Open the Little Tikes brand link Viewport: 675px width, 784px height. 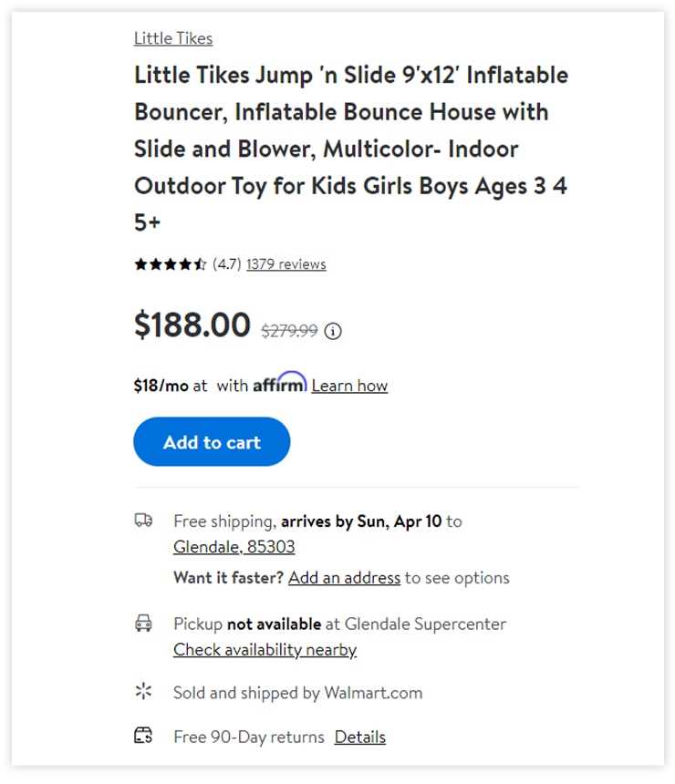[173, 38]
